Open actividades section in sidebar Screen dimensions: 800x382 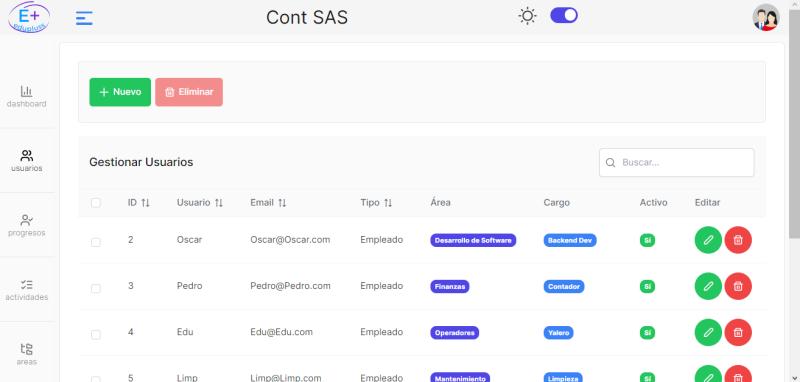(27, 290)
